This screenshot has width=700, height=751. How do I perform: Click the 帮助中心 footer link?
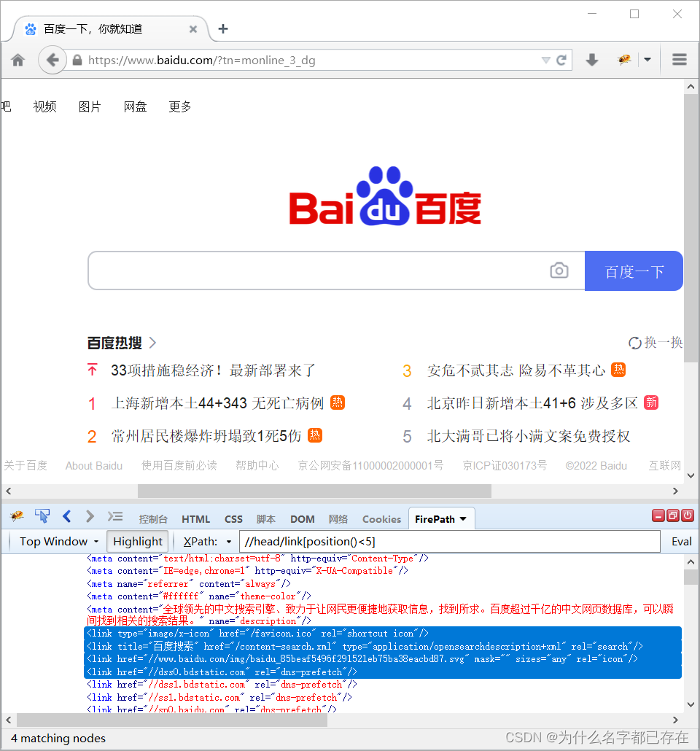coord(257,465)
